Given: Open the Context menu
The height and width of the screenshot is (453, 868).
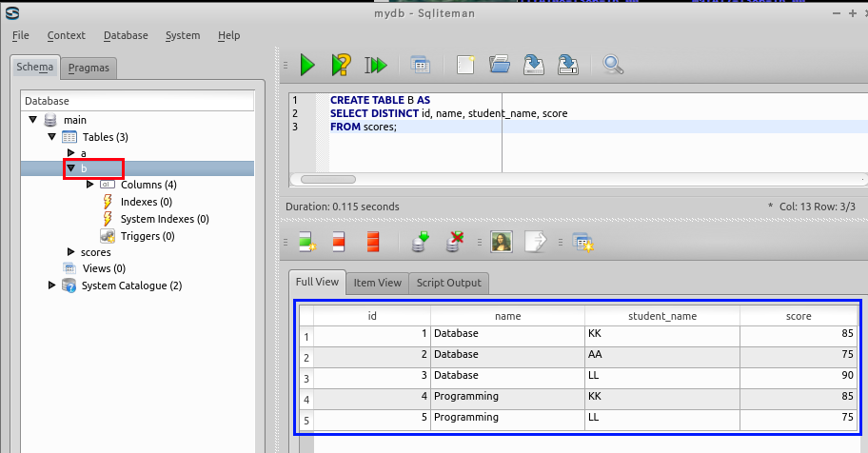Looking at the screenshot, I should click(66, 35).
